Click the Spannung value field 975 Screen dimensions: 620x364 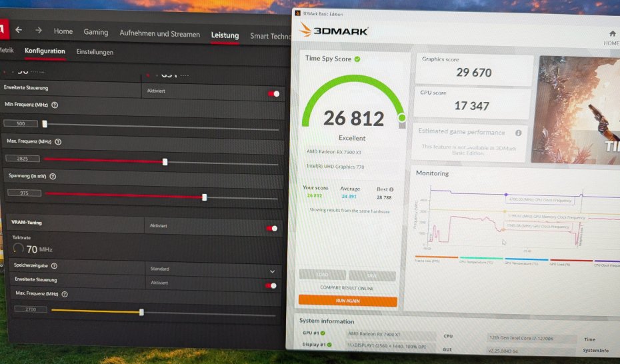click(24, 193)
